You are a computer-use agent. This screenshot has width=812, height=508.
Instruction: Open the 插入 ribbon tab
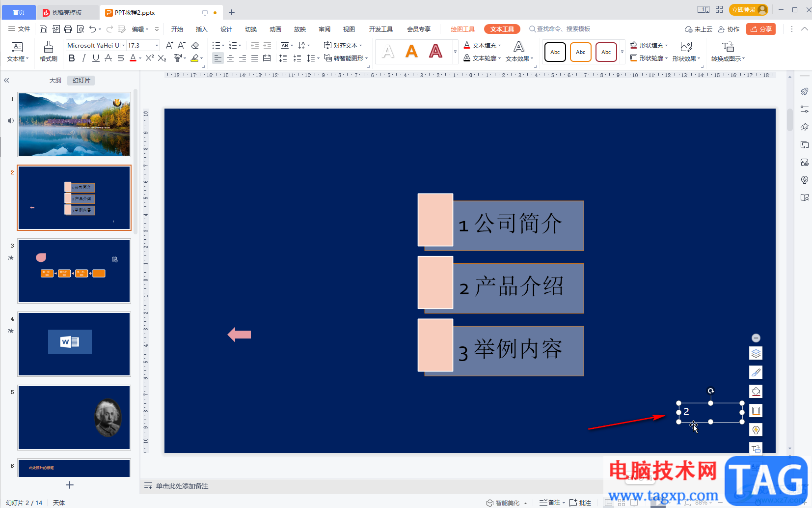click(x=201, y=29)
